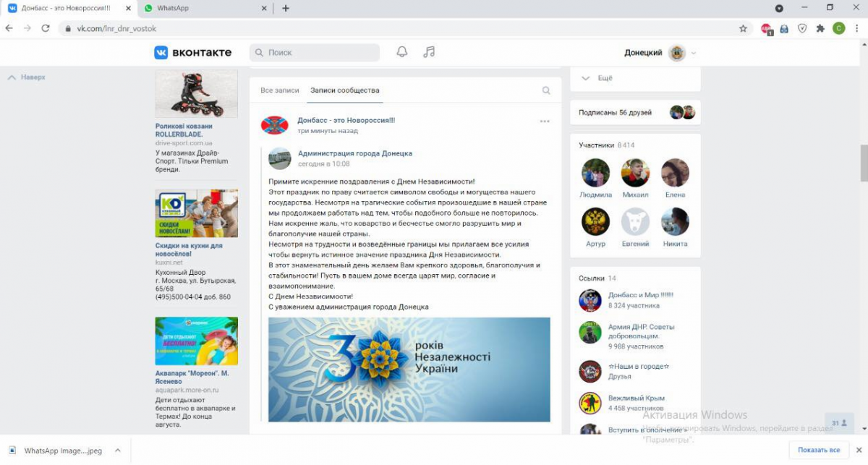The image size is (868, 465).
Task: Expand the Ещё section chevron
Action: click(x=586, y=78)
